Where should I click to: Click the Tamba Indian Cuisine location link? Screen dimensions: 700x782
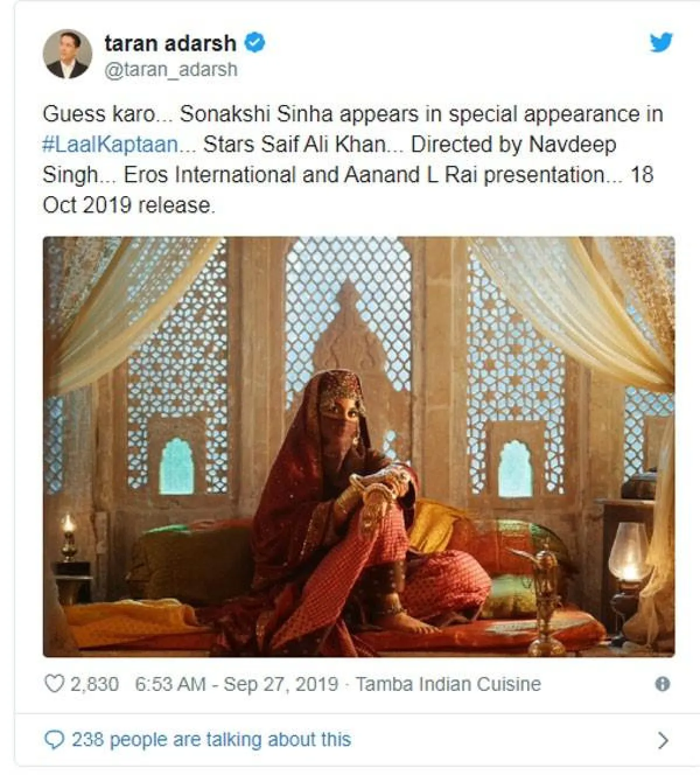tap(448, 684)
